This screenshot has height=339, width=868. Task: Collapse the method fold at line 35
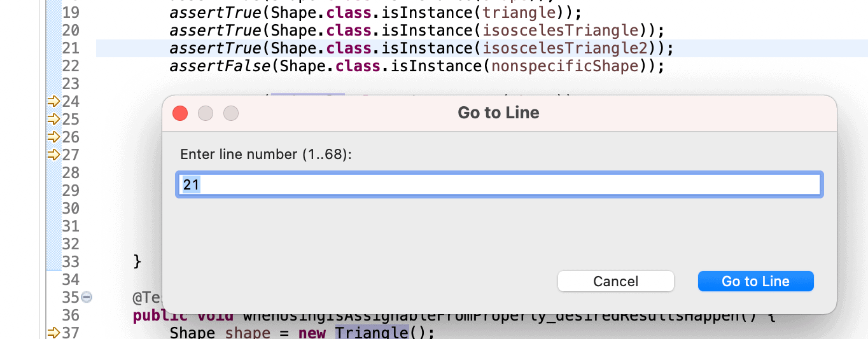click(x=87, y=297)
